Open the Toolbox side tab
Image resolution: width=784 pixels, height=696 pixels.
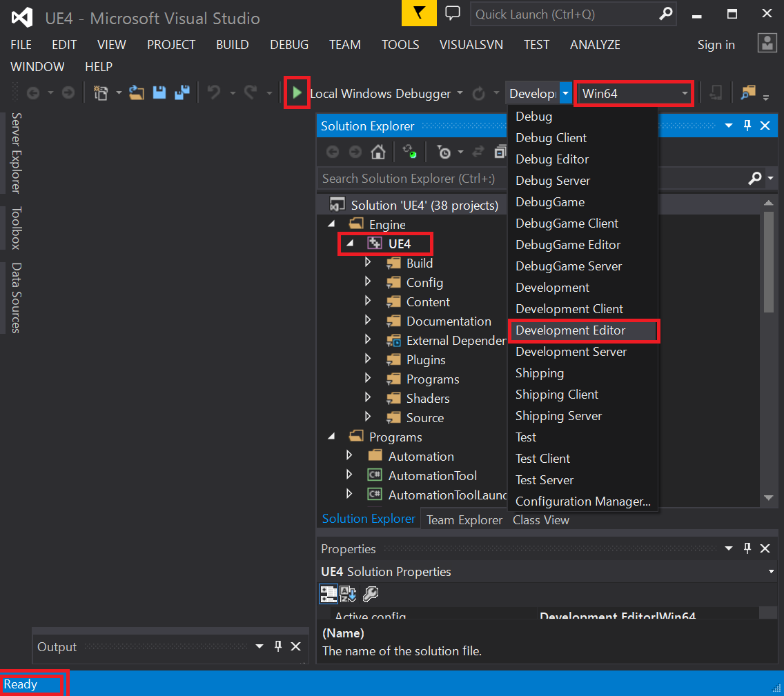click(16, 228)
